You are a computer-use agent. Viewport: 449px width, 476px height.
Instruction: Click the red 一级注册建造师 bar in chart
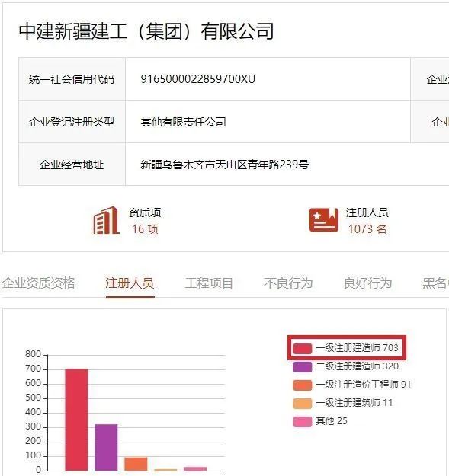pos(76,420)
